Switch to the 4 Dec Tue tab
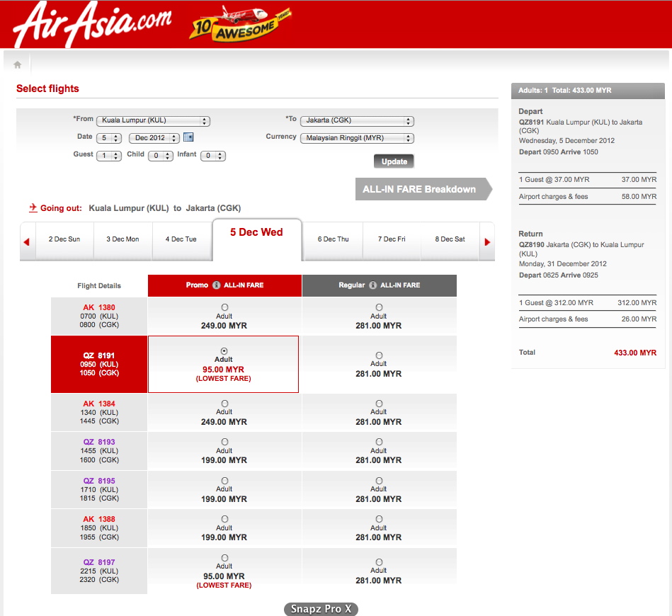The image size is (672, 616). [x=181, y=241]
